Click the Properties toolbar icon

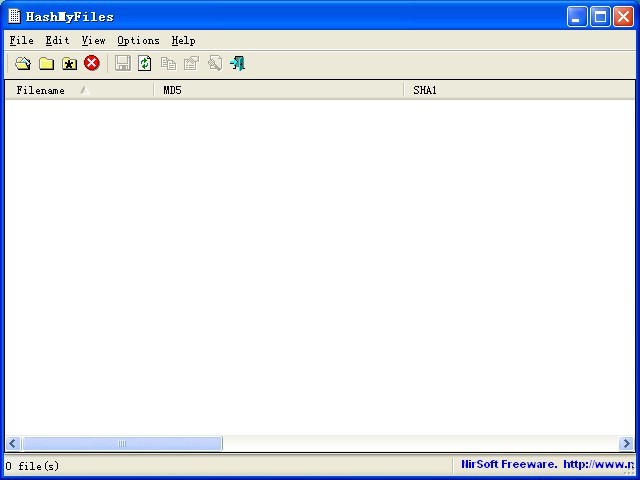click(x=191, y=64)
